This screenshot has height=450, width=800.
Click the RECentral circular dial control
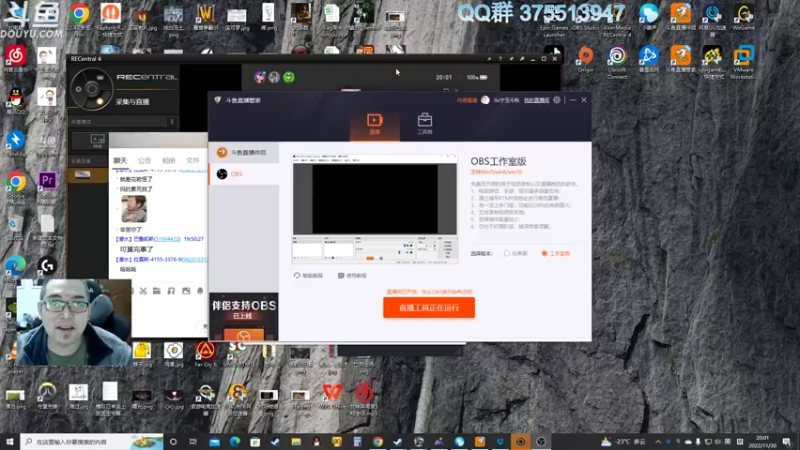tap(92, 89)
